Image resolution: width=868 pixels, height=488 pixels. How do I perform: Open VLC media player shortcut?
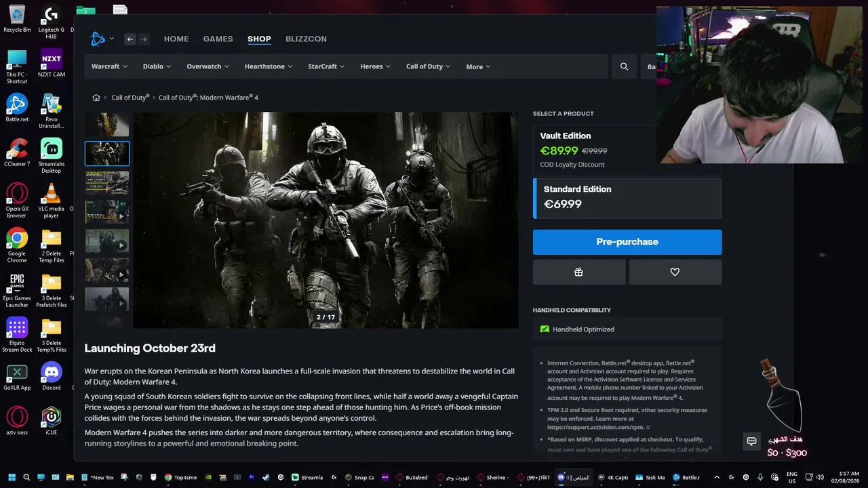(x=51, y=201)
